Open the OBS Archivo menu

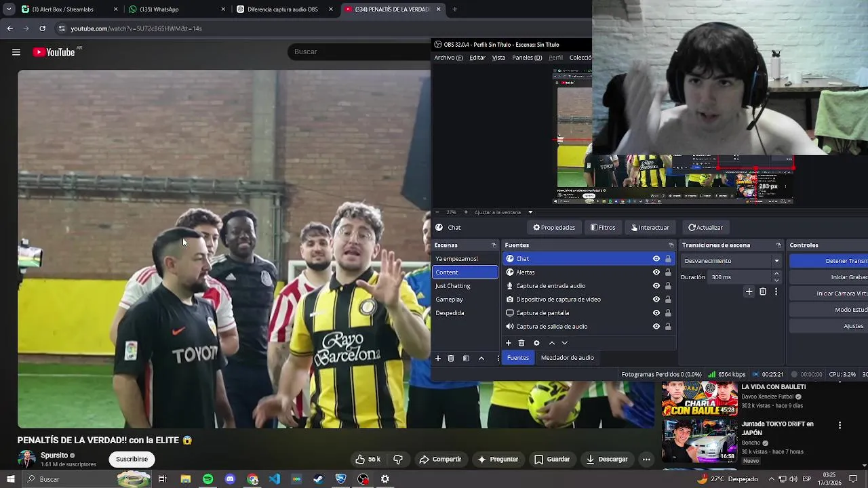pyautogui.click(x=448, y=58)
